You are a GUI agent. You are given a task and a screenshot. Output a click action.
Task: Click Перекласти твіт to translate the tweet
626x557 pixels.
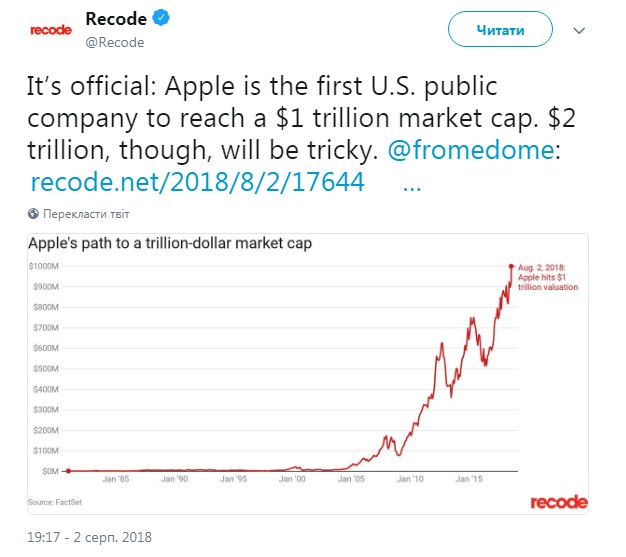coord(86,213)
